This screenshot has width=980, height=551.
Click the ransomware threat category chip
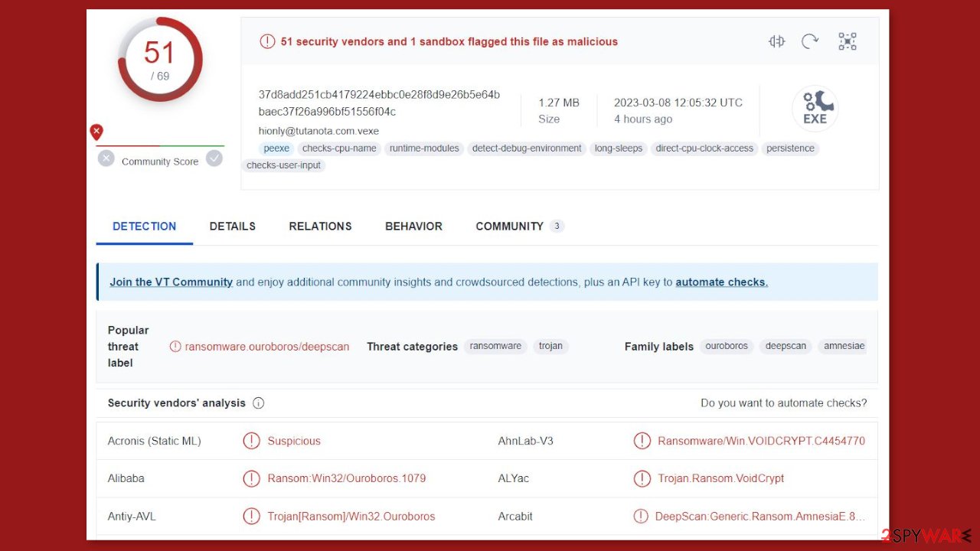495,346
